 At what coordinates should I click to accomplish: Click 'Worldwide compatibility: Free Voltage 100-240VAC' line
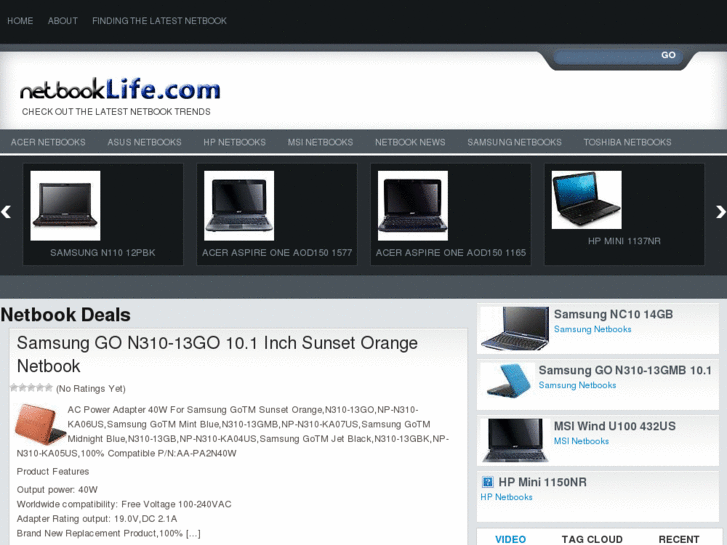(124, 504)
